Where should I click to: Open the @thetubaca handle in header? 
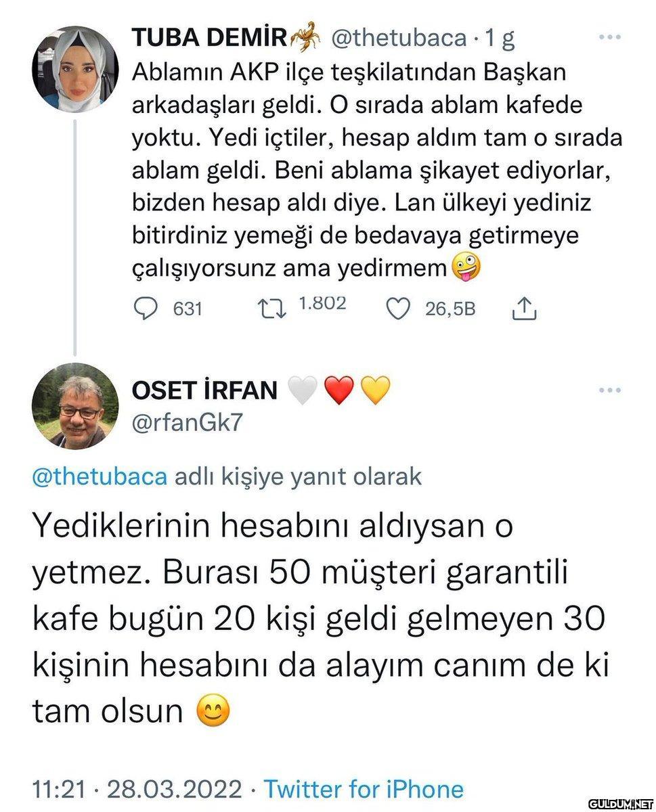[398, 39]
